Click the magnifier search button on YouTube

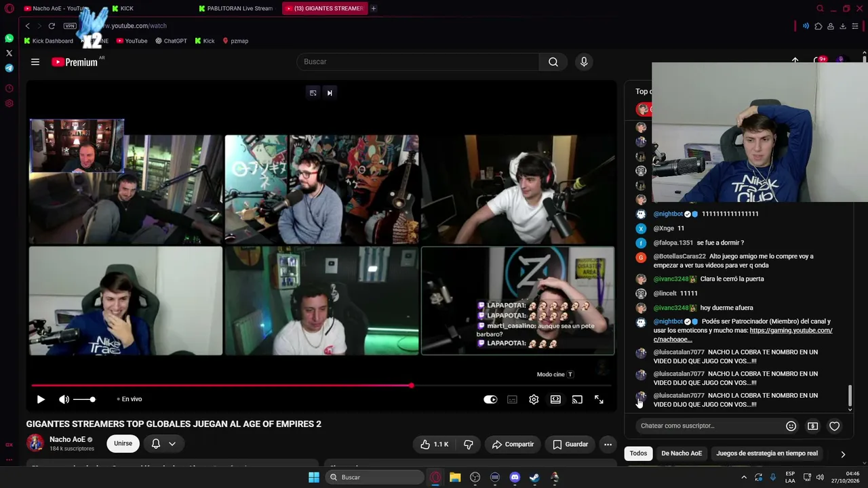tap(553, 62)
